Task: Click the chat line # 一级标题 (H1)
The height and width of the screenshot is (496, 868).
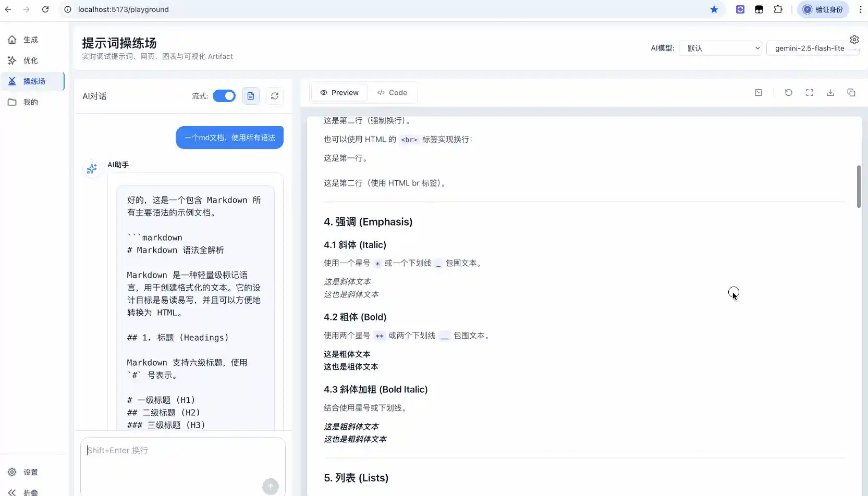Action: click(x=161, y=400)
